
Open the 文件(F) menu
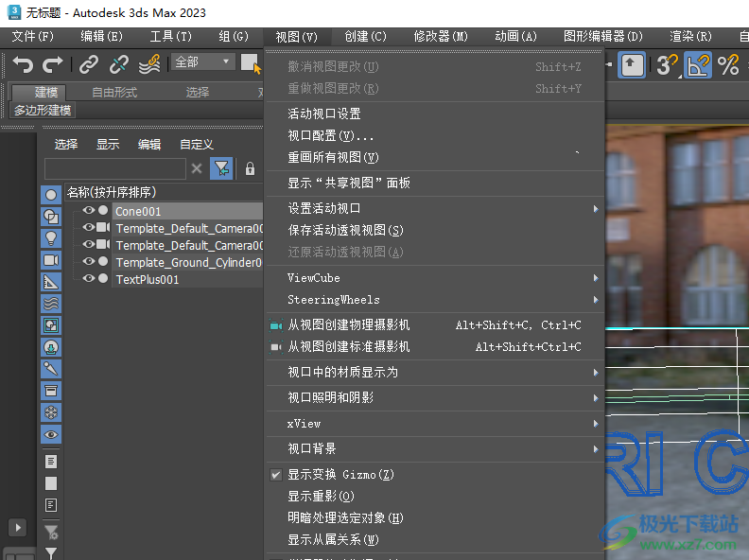32,36
